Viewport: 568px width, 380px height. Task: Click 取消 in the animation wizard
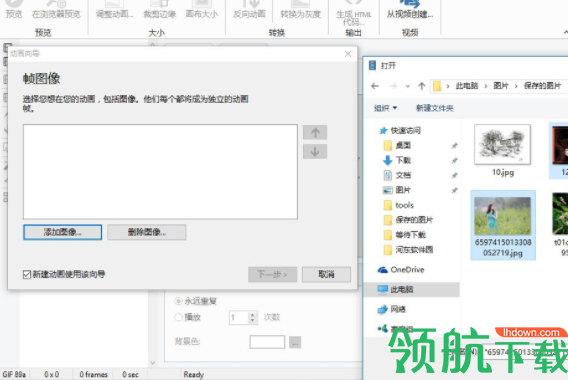pyautogui.click(x=326, y=275)
